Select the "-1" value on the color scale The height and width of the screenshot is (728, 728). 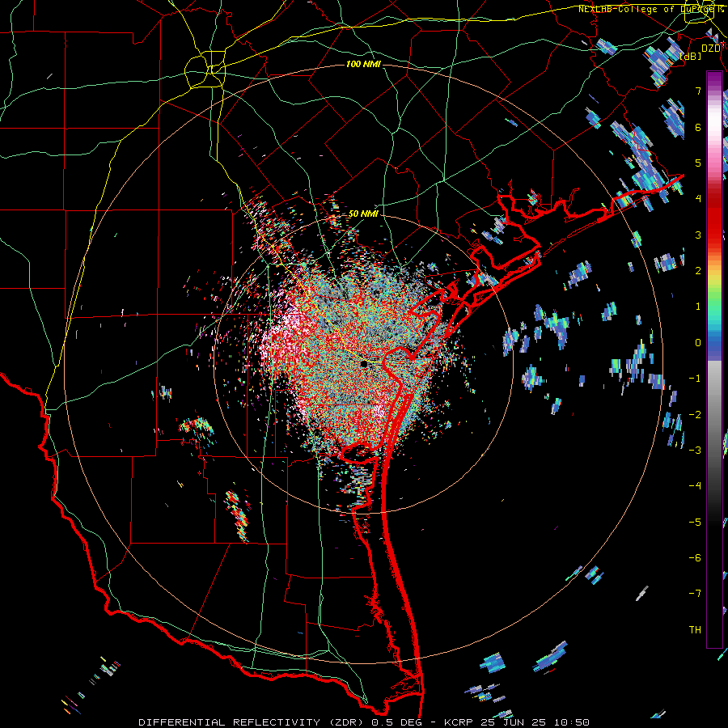[695, 379]
